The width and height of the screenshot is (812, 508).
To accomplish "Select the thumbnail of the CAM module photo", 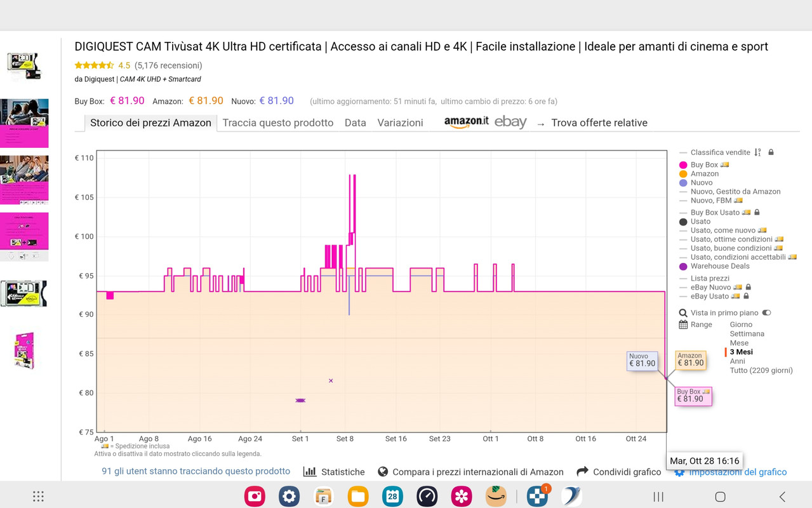I will click(x=24, y=294).
